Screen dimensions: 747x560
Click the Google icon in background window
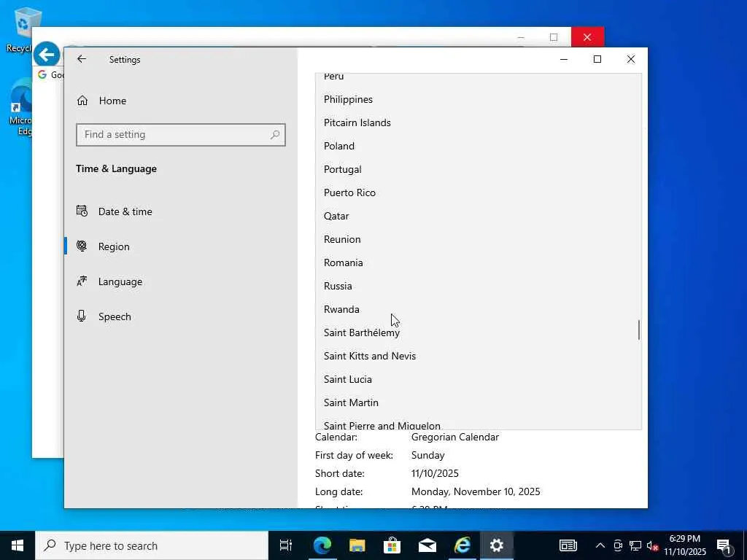(x=42, y=75)
